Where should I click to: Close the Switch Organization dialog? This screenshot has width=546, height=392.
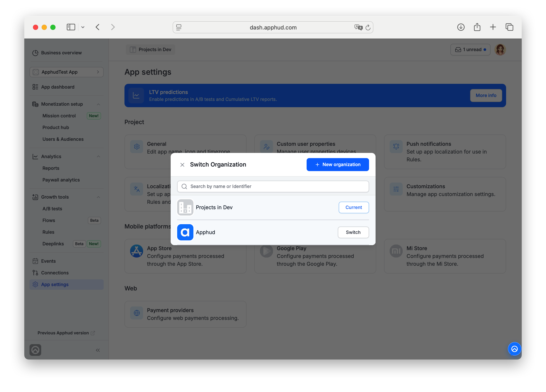[x=182, y=165]
